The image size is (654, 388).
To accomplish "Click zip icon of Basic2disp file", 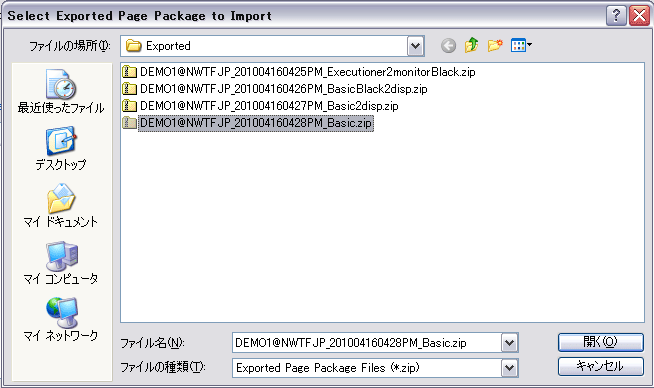I will tap(129, 106).
